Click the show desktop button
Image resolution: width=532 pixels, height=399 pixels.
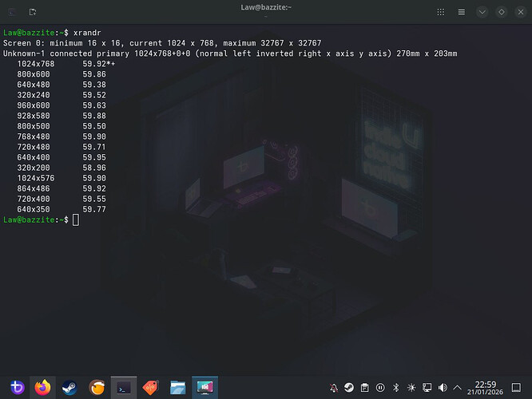[x=516, y=387]
